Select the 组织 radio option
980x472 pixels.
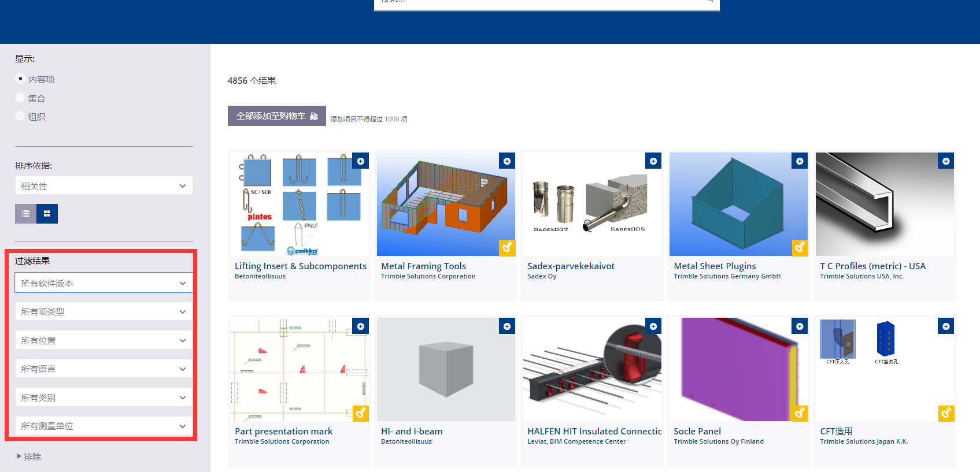tap(20, 116)
